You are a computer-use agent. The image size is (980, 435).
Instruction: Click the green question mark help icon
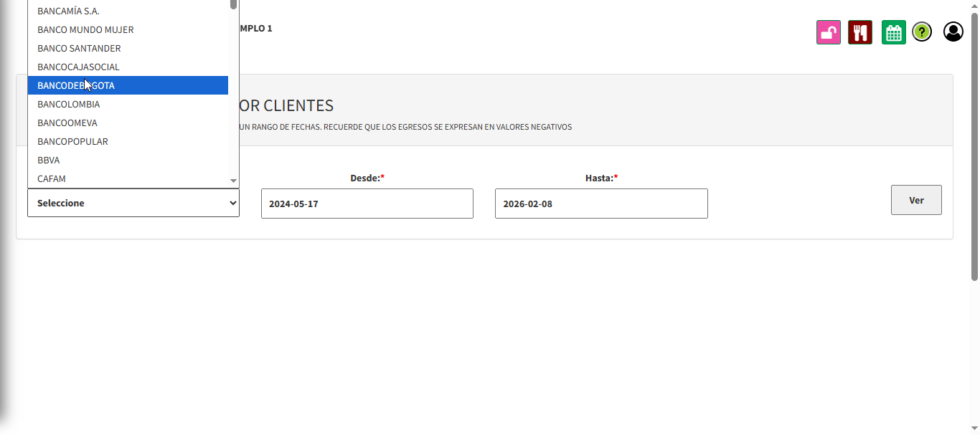tap(922, 32)
